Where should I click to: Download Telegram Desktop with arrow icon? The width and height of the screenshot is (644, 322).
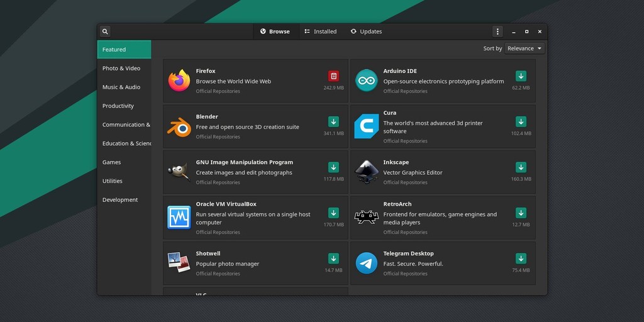(521, 258)
